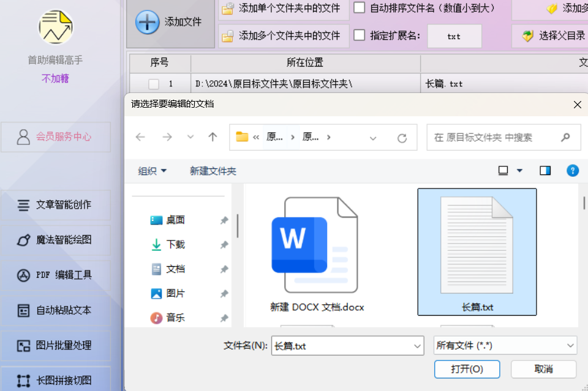Expand the view layout options arrow

tap(520, 171)
